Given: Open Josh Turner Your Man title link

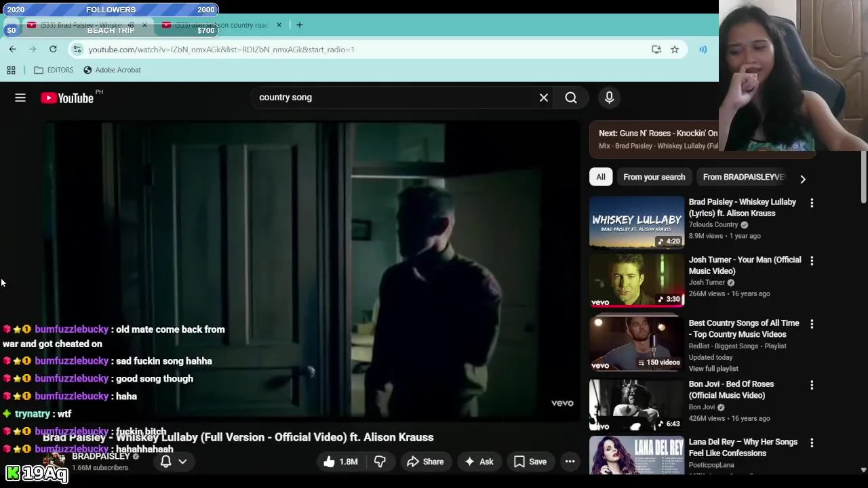Looking at the screenshot, I should click(745, 265).
